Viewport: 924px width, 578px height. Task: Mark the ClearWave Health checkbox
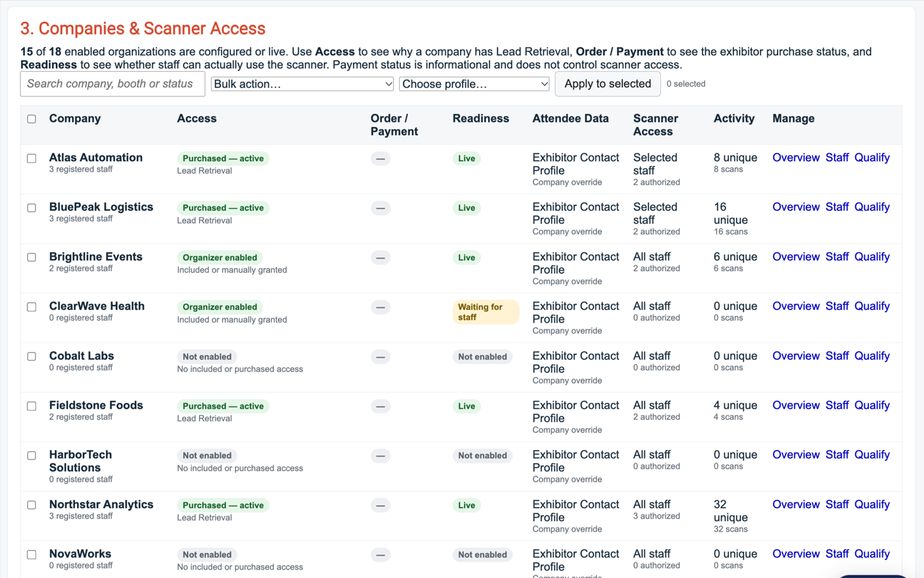pyautogui.click(x=31, y=307)
